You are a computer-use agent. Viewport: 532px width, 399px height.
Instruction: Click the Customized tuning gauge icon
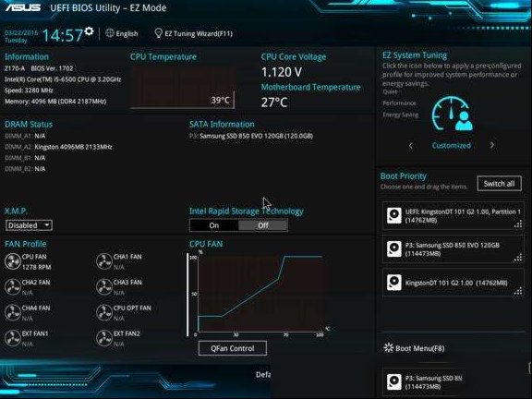(452, 114)
